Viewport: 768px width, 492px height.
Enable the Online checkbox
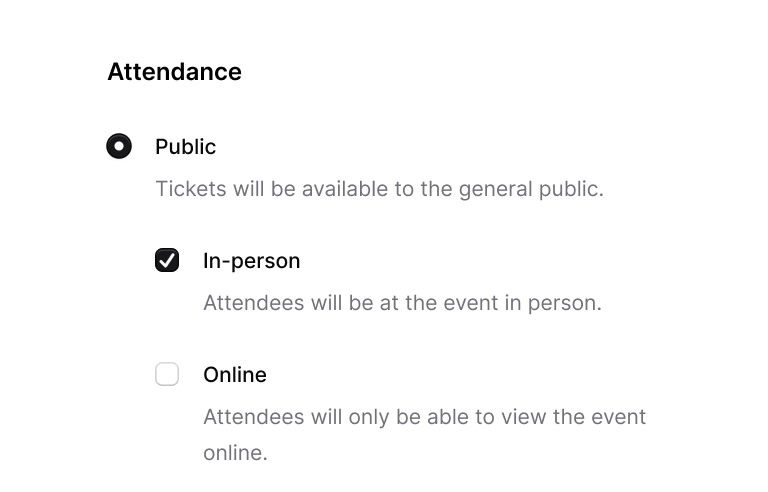(x=167, y=375)
